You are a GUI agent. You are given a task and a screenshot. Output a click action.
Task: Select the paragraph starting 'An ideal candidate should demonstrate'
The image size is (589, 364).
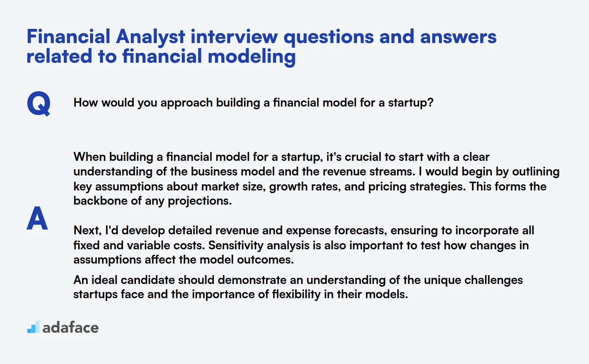tap(298, 287)
